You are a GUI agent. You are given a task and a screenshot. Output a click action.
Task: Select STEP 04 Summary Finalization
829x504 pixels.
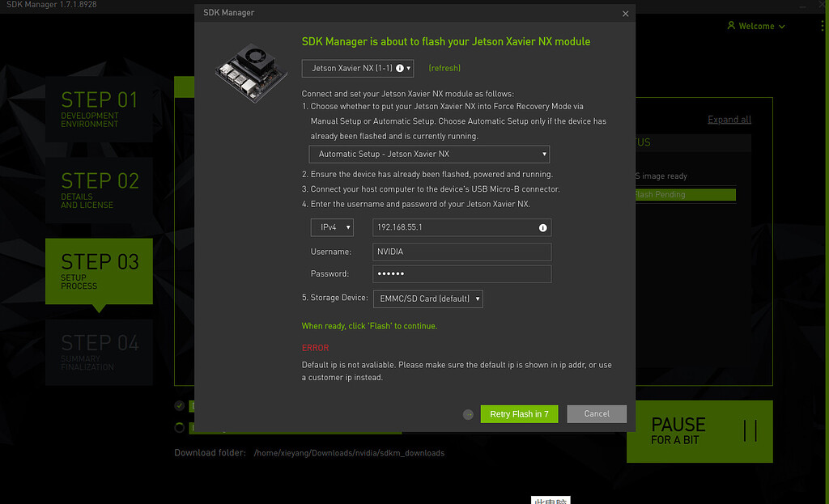coord(99,352)
